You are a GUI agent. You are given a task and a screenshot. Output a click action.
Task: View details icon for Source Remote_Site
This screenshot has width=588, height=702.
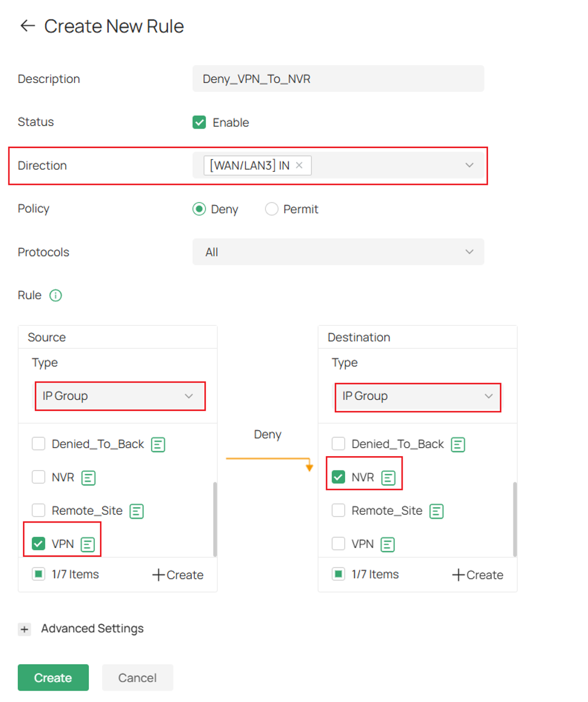pyautogui.click(x=136, y=511)
